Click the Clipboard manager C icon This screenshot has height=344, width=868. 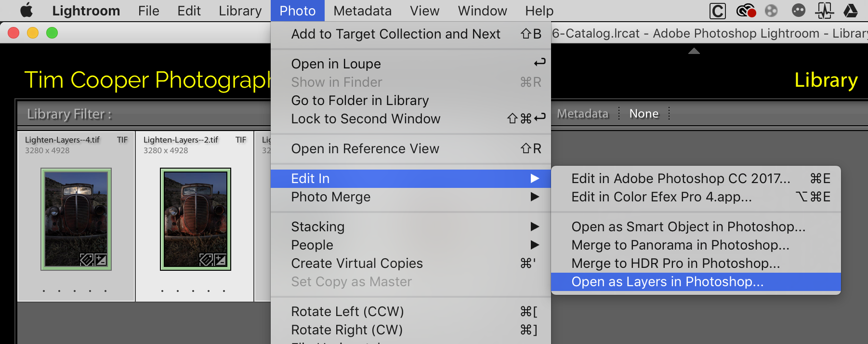pyautogui.click(x=718, y=11)
